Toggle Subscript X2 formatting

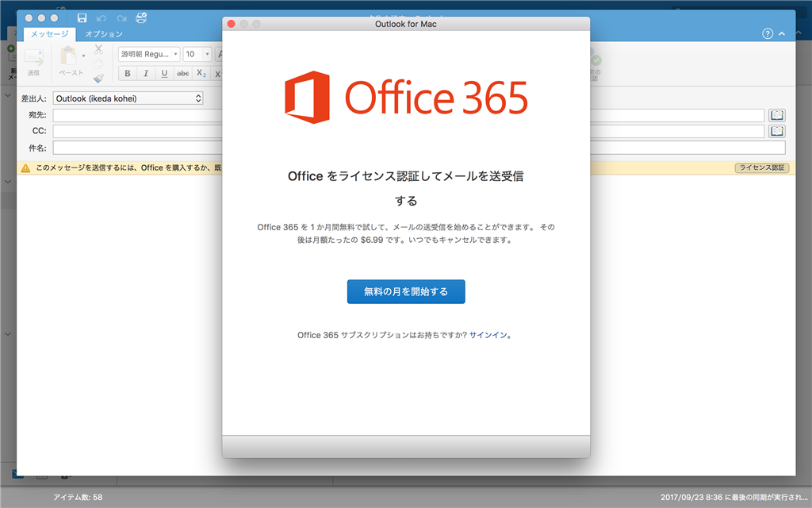point(201,74)
